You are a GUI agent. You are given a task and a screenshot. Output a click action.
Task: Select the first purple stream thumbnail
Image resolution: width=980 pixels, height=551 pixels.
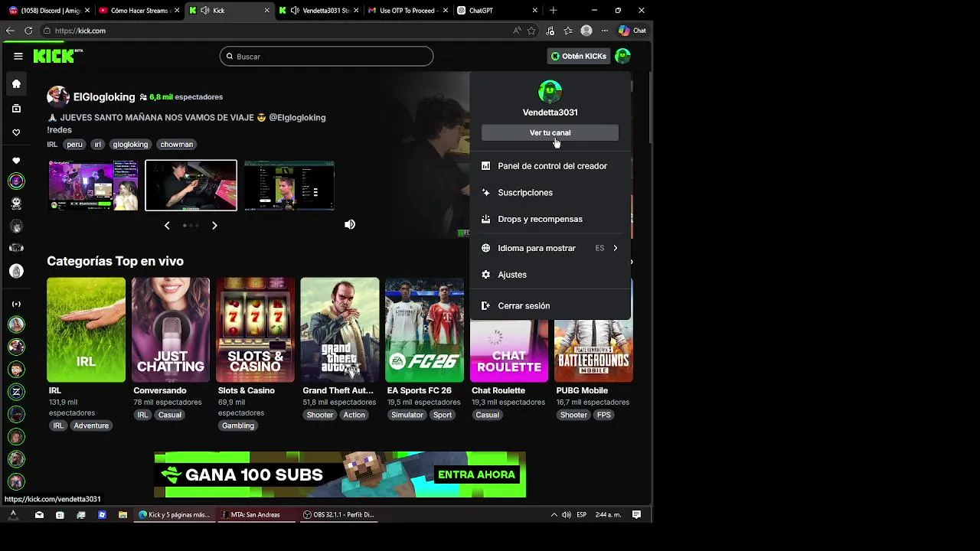click(x=93, y=185)
